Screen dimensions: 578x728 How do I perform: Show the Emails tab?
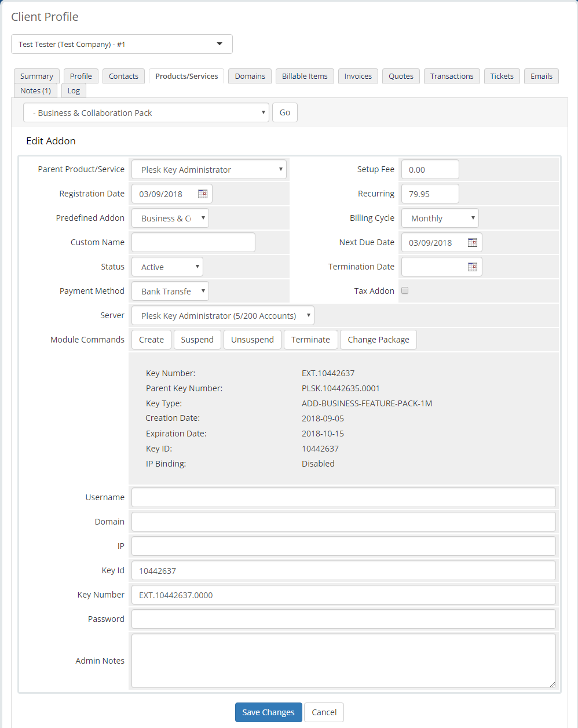tap(542, 76)
